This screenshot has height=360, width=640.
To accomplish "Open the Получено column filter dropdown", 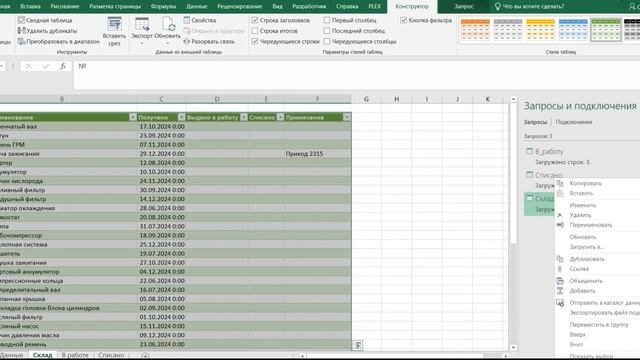I will coord(182,117).
